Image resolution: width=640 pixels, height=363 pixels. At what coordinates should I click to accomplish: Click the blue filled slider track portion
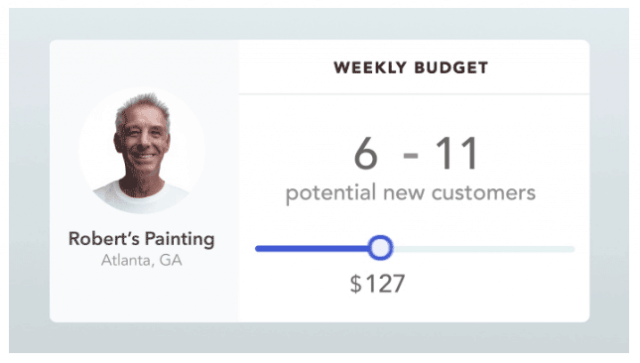coord(311,249)
